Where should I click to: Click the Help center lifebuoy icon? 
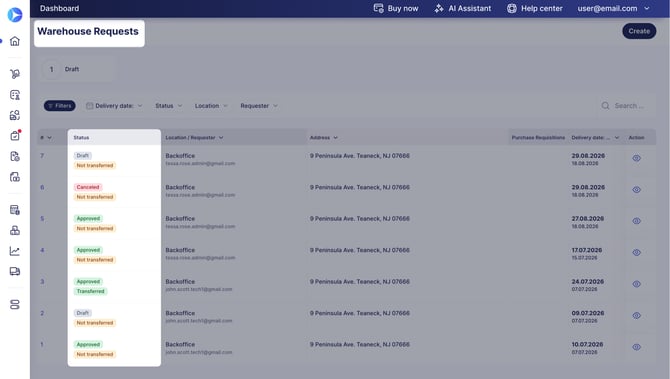(511, 8)
